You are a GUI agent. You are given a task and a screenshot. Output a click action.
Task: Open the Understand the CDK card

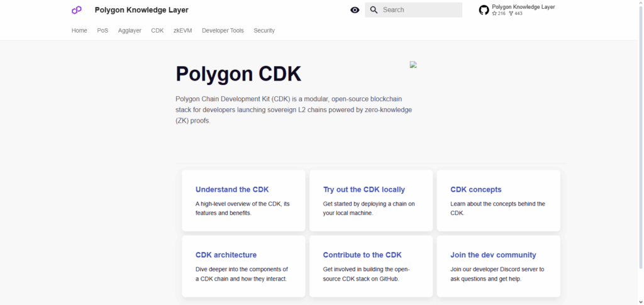pyautogui.click(x=243, y=201)
